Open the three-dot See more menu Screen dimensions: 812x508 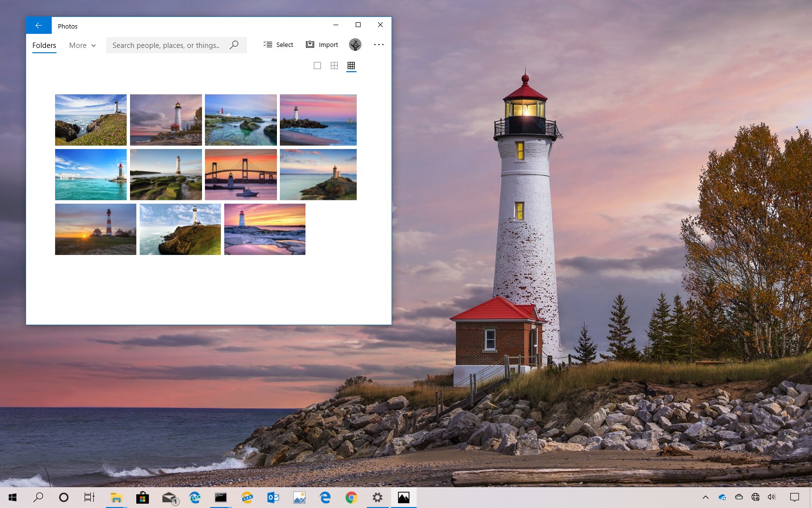pyautogui.click(x=378, y=45)
